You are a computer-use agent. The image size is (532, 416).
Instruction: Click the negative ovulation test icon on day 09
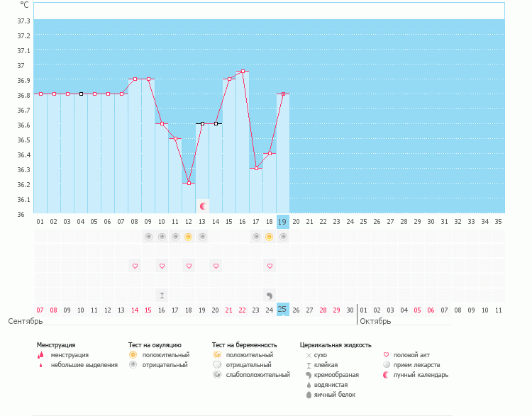coord(148,237)
